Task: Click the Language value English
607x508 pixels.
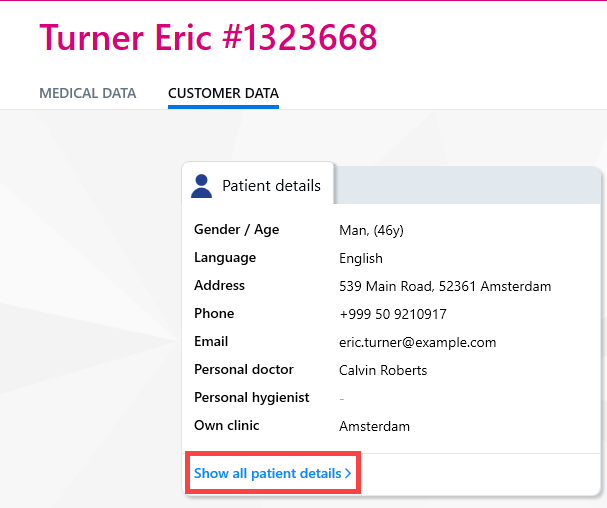Action: [361, 258]
